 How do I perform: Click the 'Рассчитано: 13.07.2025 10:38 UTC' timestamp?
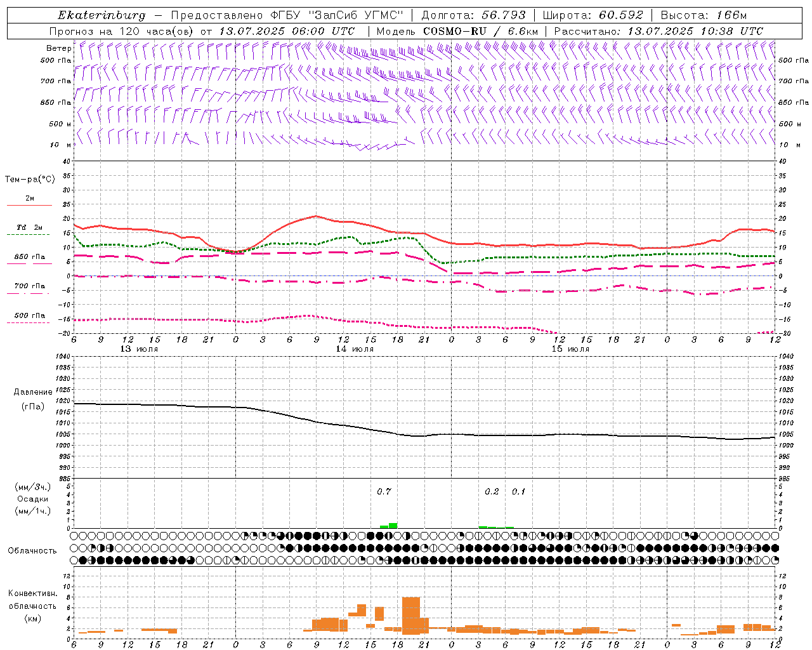(x=659, y=31)
